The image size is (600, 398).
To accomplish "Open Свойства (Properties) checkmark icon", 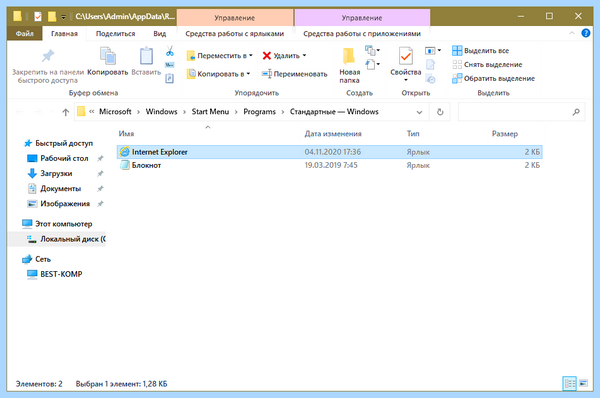I will [x=406, y=56].
